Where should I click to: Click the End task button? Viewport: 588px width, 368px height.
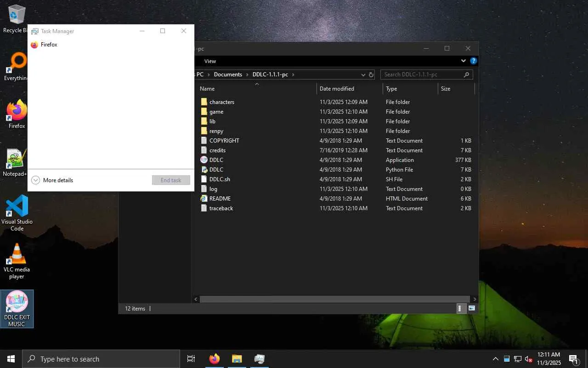click(171, 180)
